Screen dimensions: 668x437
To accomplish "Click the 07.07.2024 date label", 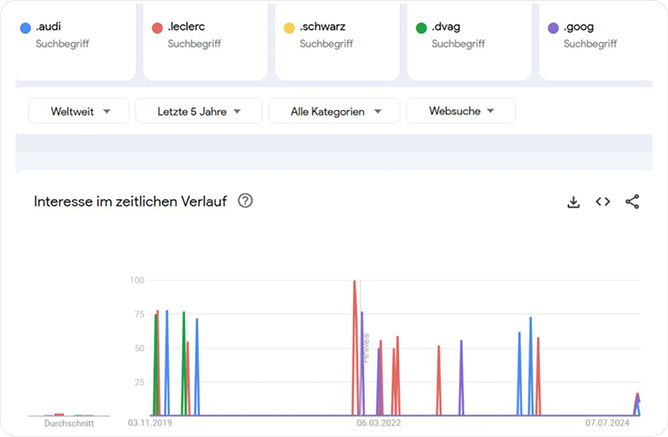I will click(607, 423).
